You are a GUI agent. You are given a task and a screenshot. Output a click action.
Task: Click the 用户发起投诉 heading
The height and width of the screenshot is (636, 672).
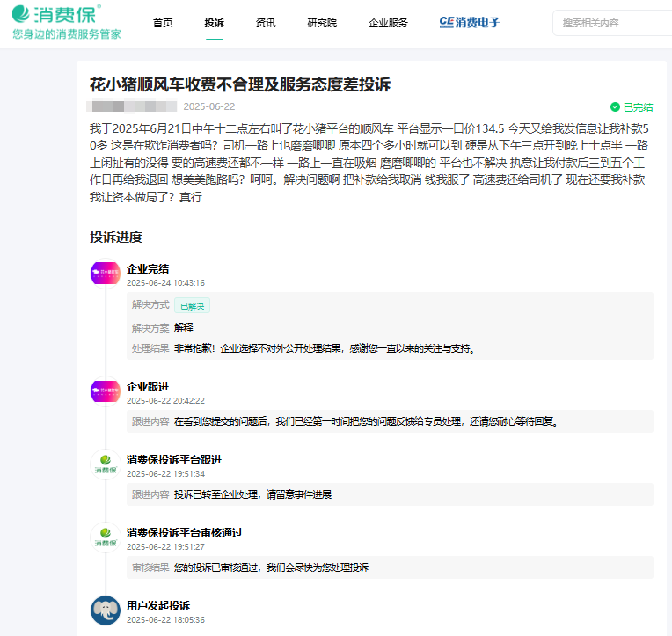point(158,605)
